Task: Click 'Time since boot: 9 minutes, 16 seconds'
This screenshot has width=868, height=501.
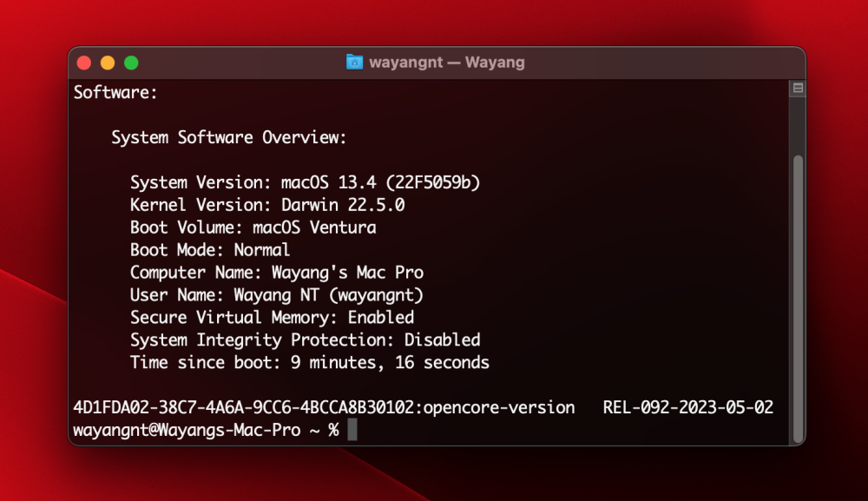Action: coord(310,363)
